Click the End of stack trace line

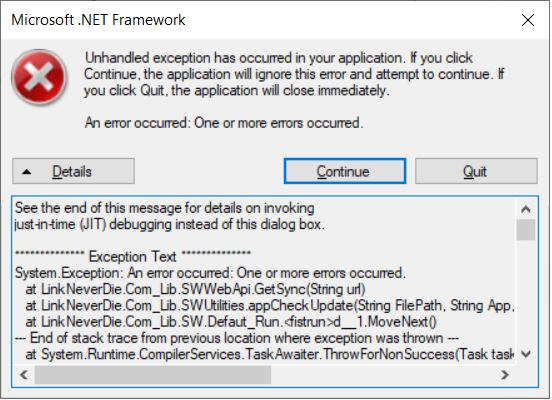[237, 338]
